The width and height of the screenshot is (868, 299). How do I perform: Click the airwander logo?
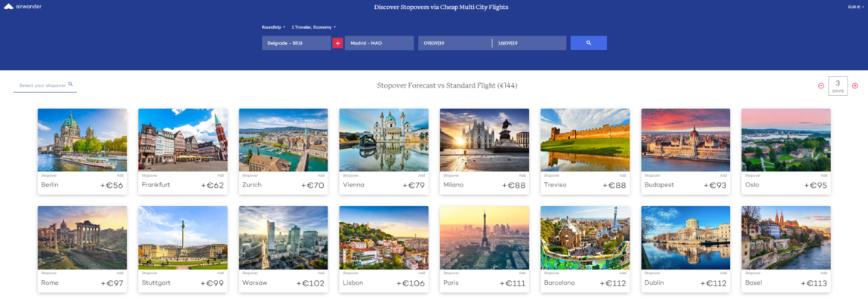point(23,7)
